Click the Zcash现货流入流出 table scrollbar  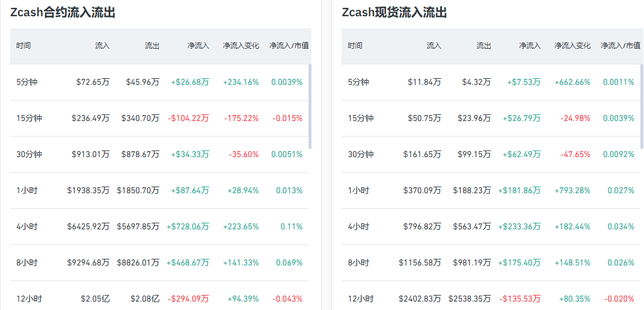pyautogui.click(x=642, y=106)
